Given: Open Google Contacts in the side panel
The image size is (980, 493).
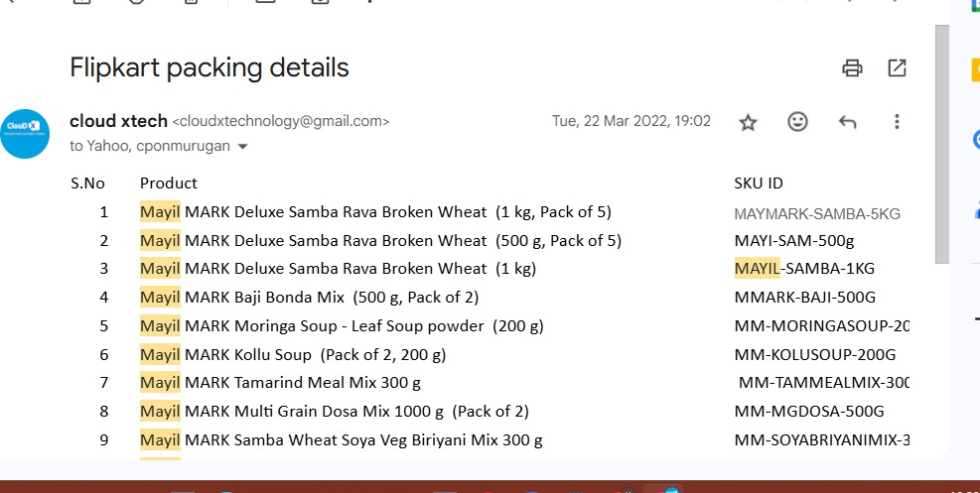Looking at the screenshot, I should click(x=975, y=207).
